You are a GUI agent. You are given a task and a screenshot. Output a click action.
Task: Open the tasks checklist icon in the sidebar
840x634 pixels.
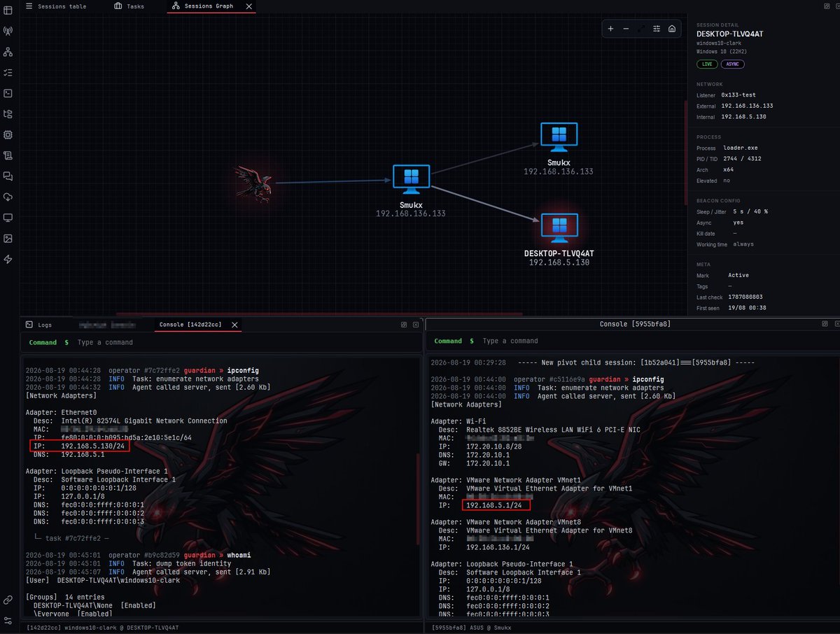[x=8, y=72]
